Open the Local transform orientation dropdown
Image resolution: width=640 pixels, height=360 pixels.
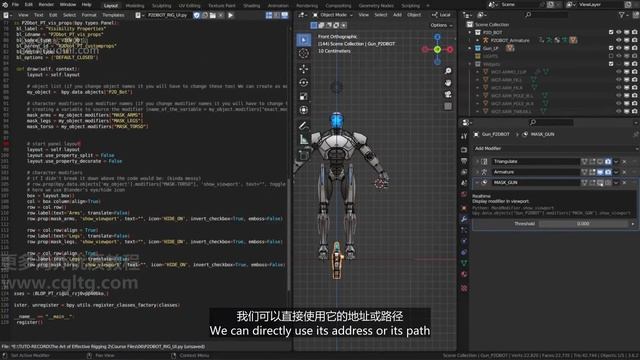pos(441,15)
